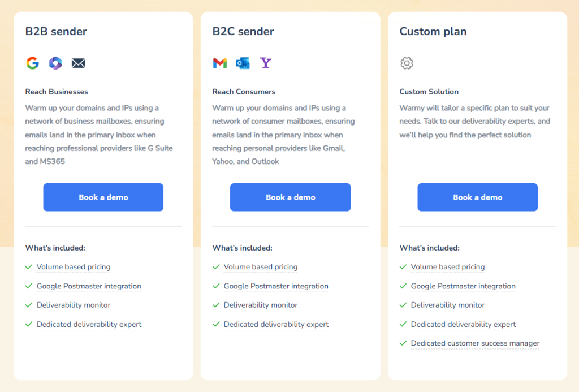Click the B2C sender card heading
This screenshot has height=392, width=579.
243,31
